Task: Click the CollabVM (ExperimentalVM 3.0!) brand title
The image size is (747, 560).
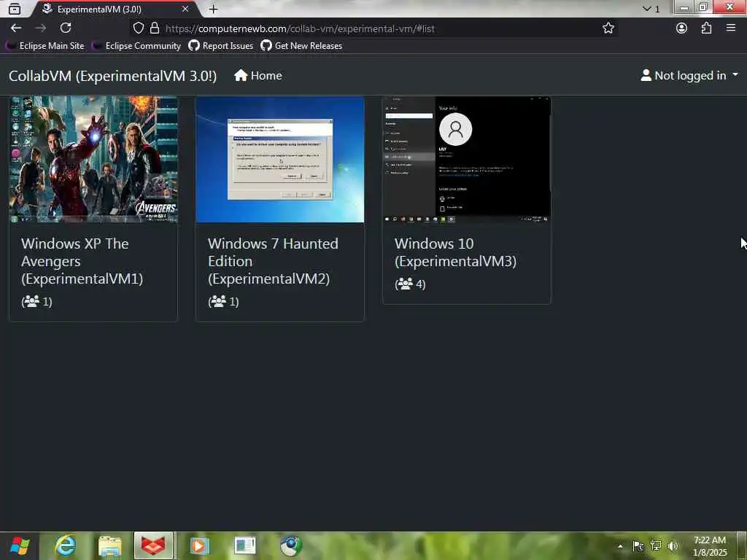Action: [113, 76]
